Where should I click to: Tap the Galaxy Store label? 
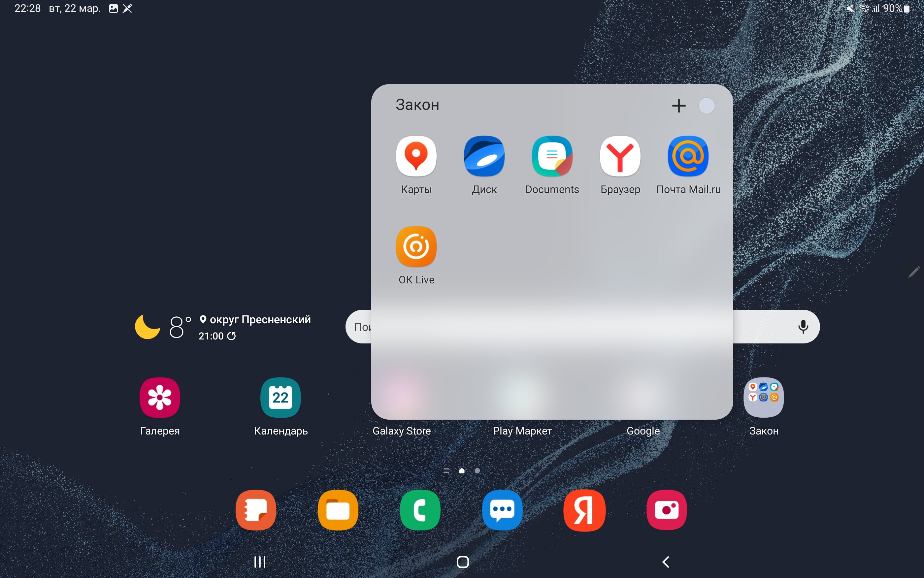tap(401, 431)
